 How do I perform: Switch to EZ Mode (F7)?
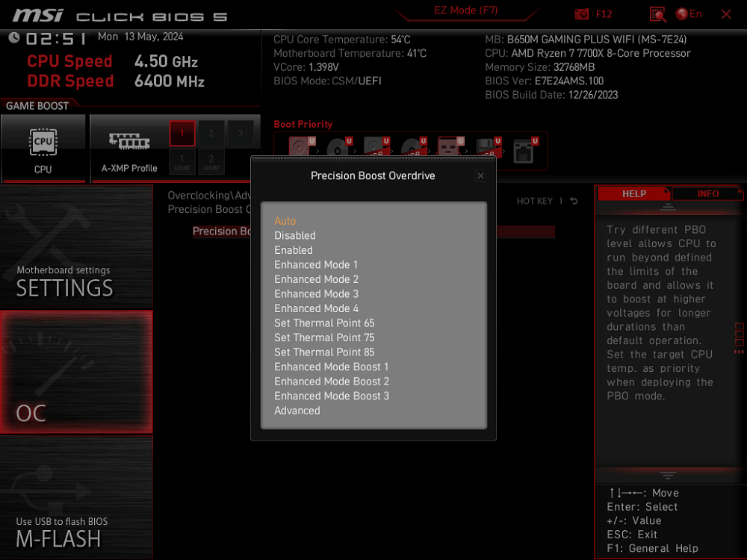tap(465, 10)
